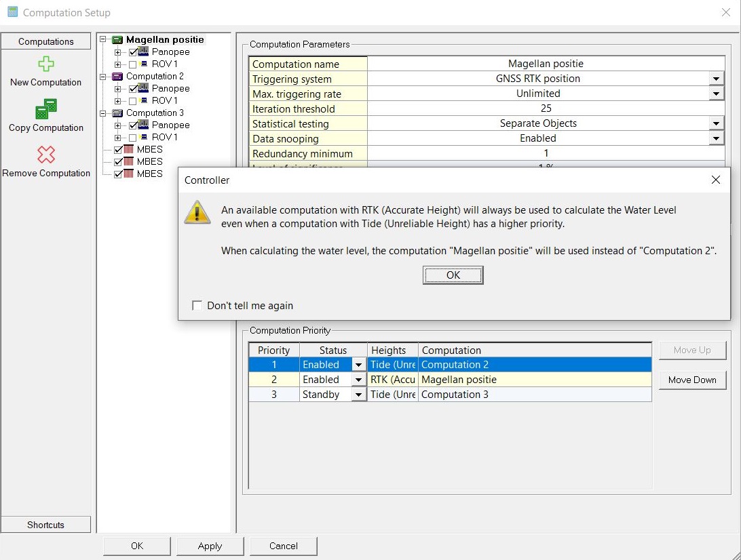Click the New Computation green plus icon
The image size is (741, 560).
tap(45, 64)
